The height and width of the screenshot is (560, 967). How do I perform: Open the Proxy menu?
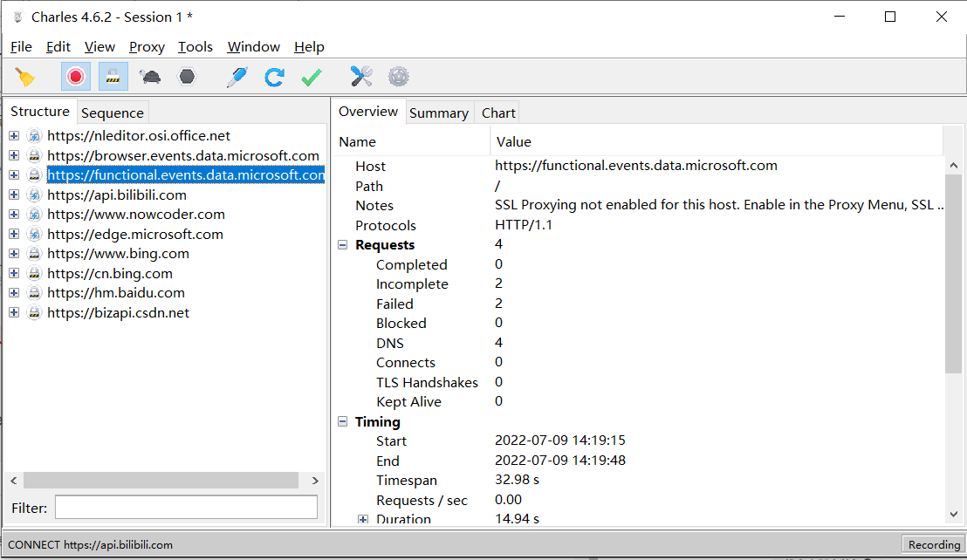point(147,47)
